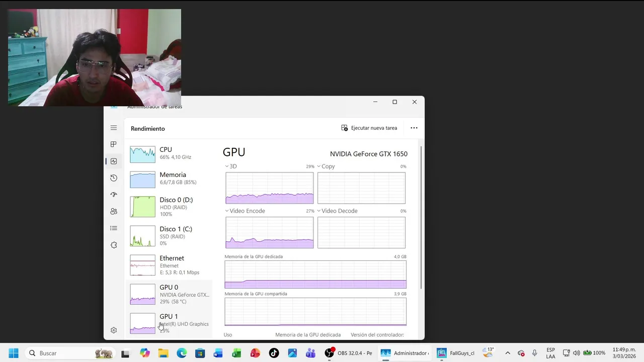The height and width of the screenshot is (362, 644).
Task: Open Startup apps page icon
Action: click(114, 195)
